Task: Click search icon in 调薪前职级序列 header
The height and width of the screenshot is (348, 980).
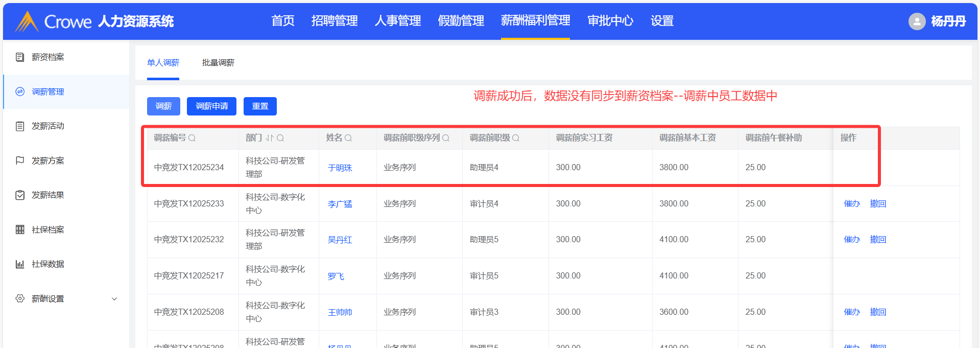Action: pyautogui.click(x=446, y=138)
